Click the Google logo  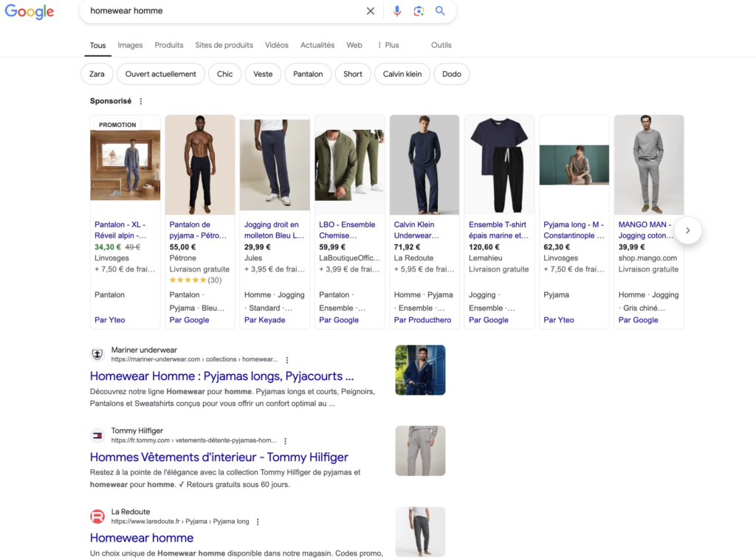pos(30,12)
